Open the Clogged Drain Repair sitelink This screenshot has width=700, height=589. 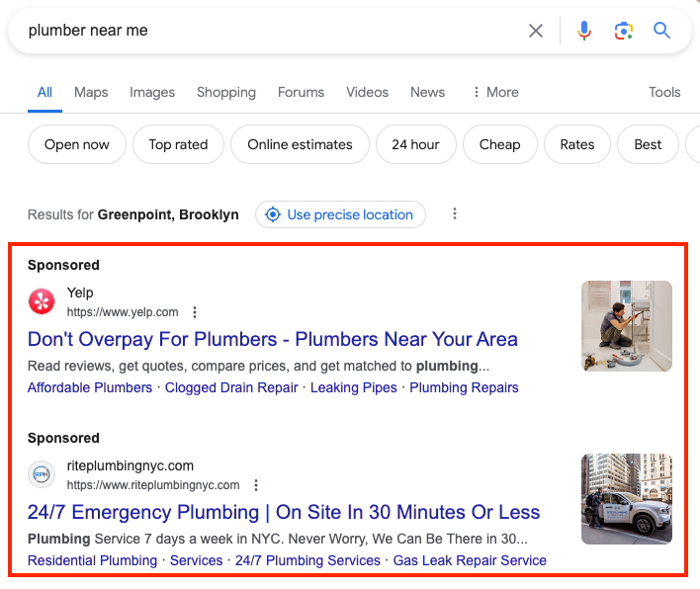tap(231, 387)
